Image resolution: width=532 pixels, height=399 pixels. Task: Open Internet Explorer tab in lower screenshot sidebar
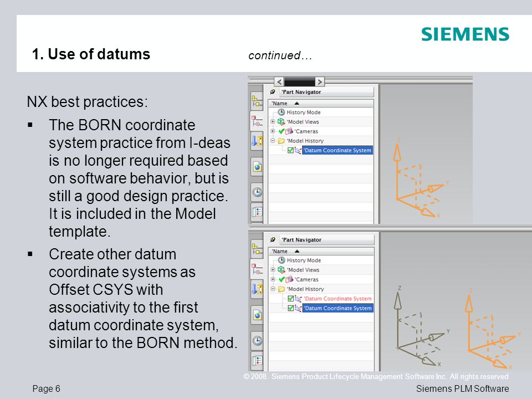[257, 315]
